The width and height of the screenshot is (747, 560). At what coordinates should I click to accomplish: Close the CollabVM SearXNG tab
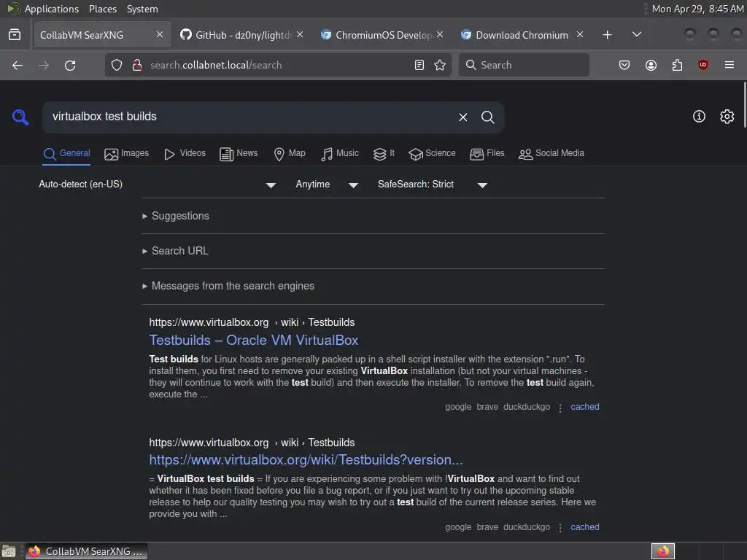(160, 34)
